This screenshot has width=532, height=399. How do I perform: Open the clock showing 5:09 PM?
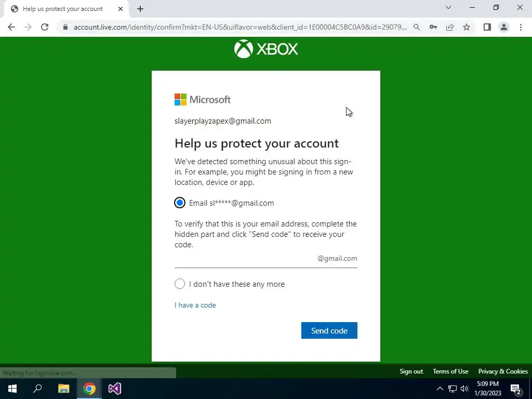tap(488, 389)
